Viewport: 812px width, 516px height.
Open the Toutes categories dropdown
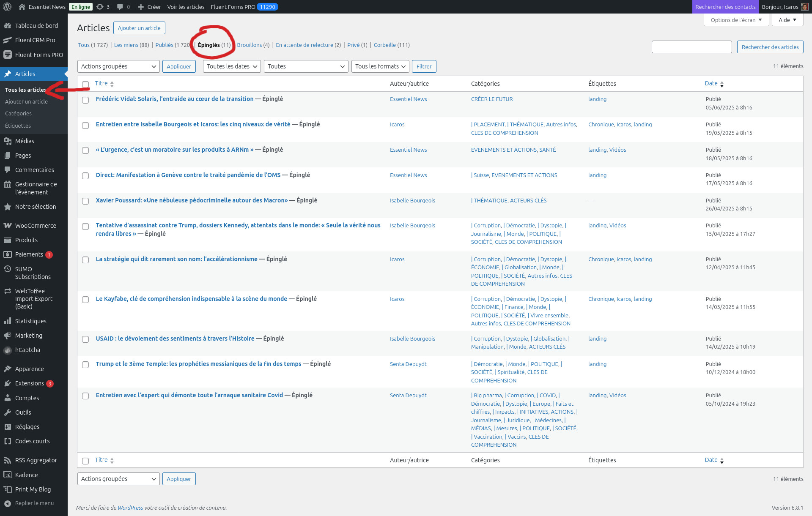[x=306, y=66]
